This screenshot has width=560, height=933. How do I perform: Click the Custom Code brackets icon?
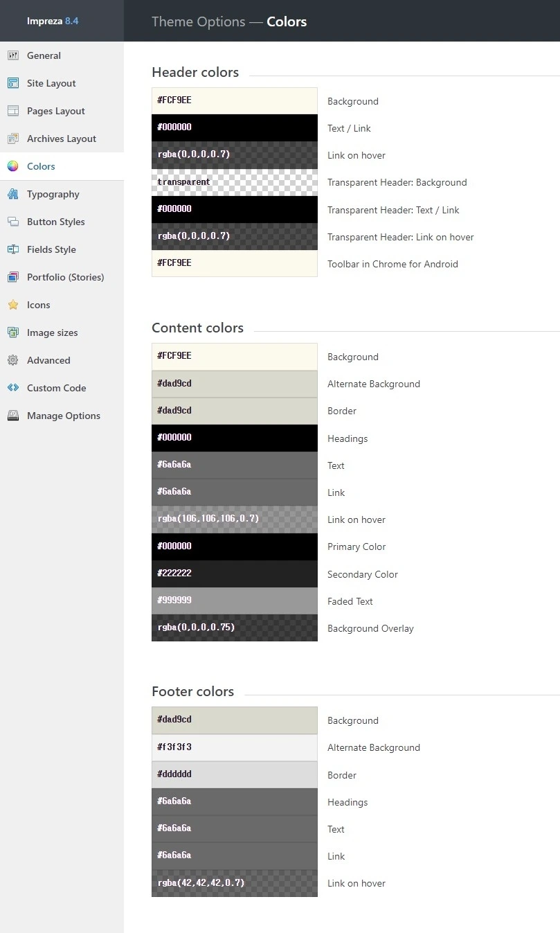tap(13, 388)
